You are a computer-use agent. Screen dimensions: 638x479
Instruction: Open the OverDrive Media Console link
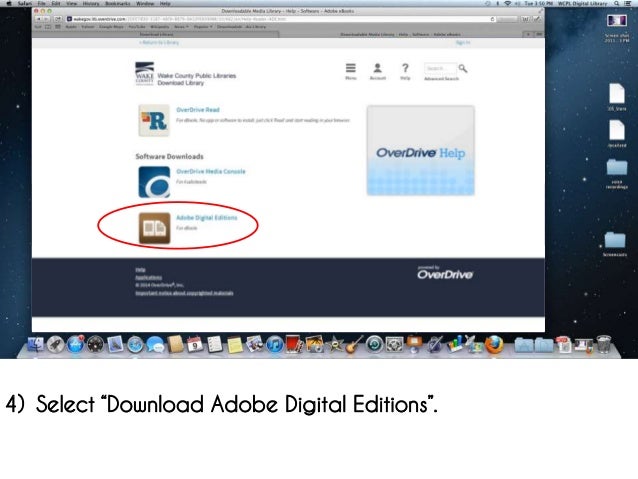(210, 171)
